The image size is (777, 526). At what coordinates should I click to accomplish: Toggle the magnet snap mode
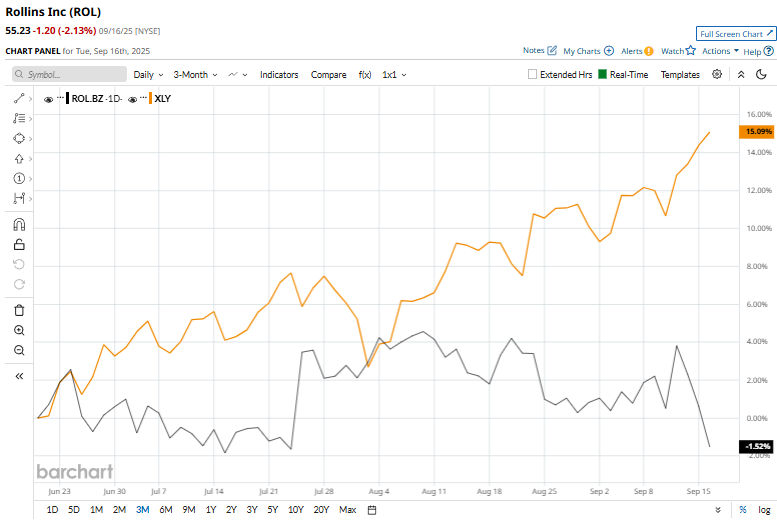(19, 225)
